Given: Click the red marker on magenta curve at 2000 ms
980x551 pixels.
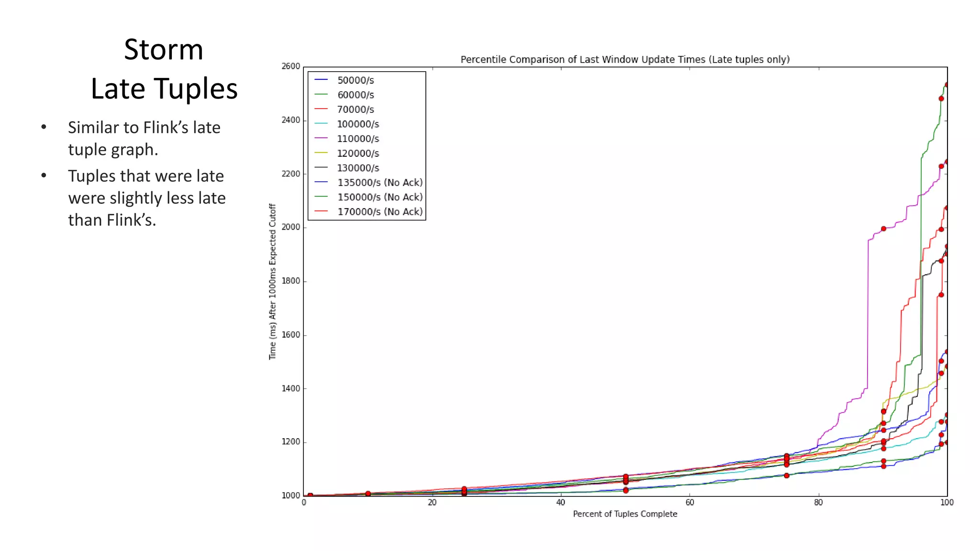Looking at the screenshot, I should tap(883, 229).
